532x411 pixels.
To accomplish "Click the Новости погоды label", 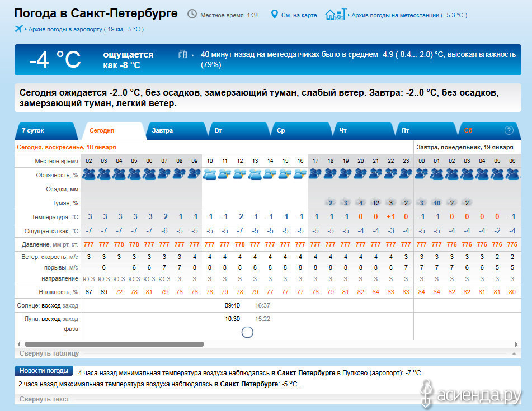I will click(44, 371).
